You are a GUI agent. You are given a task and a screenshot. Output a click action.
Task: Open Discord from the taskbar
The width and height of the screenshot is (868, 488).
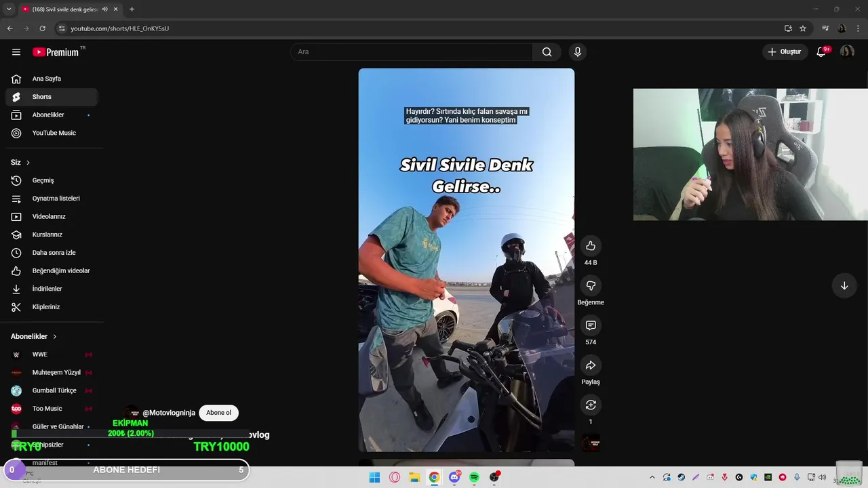454,477
